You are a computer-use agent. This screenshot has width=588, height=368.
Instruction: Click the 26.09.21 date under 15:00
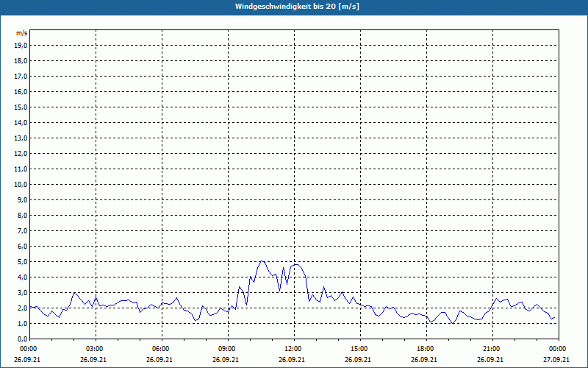coord(358,359)
